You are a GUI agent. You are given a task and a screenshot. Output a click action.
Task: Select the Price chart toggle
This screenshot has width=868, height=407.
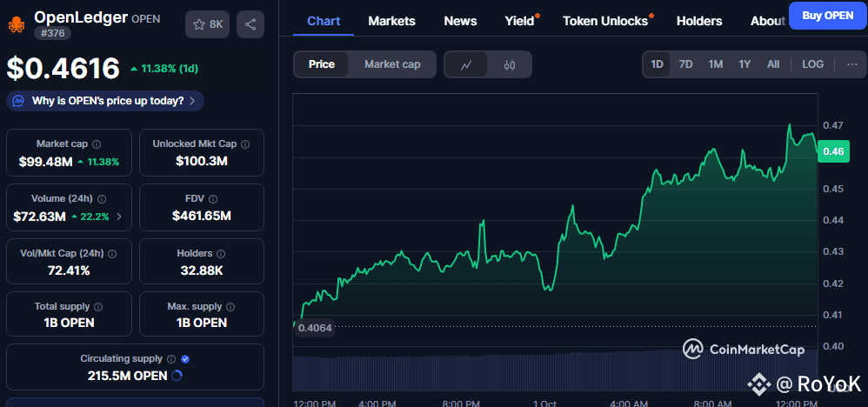pos(322,64)
